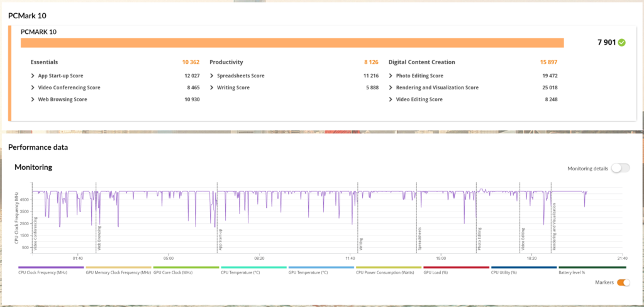Click the 01:40 time axis label
This screenshot has height=307, width=644.
[77, 259]
